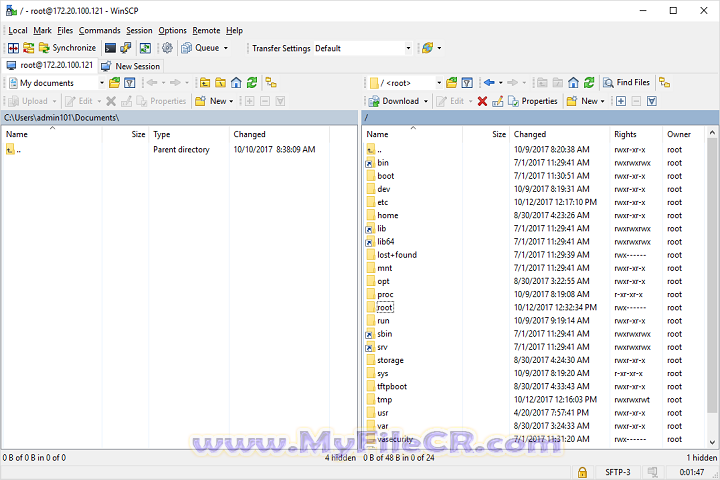Click local open directory icon
Image resolution: width=720 pixels, height=480 pixels.
[x=114, y=83]
